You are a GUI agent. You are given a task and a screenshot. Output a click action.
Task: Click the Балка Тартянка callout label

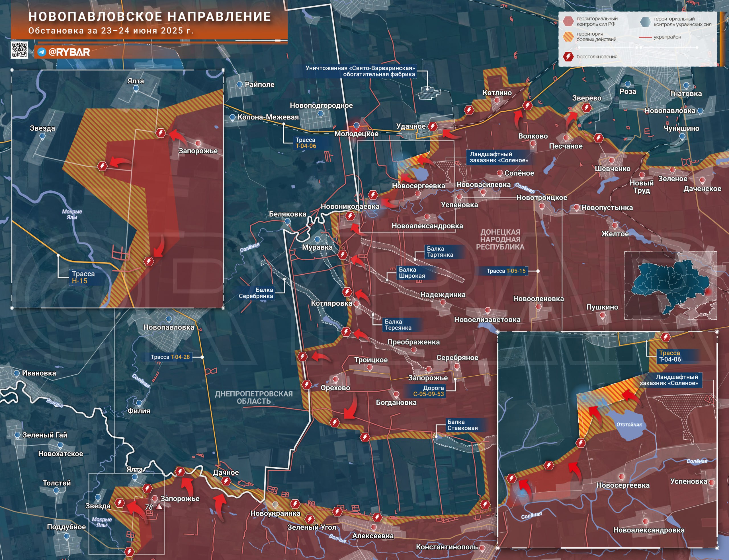click(x=440, y=252)
